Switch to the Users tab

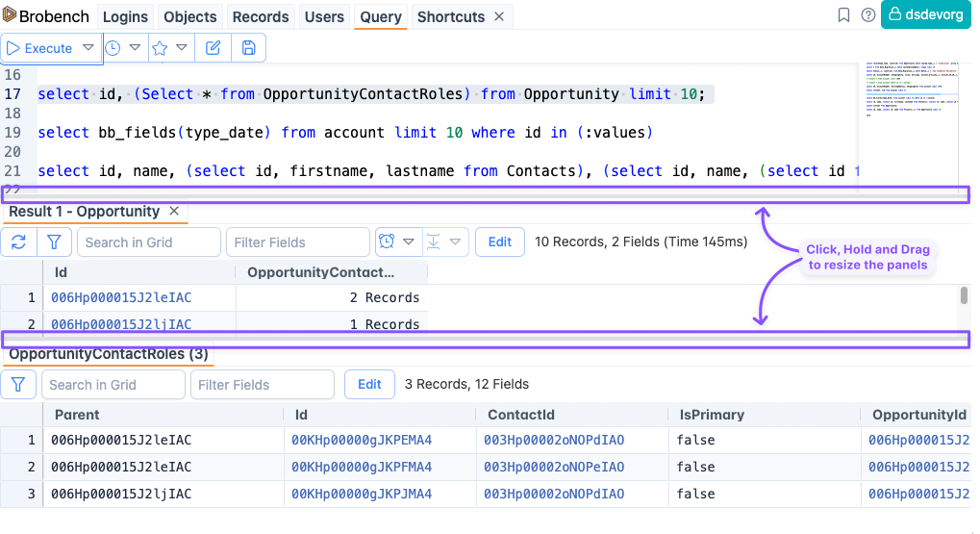tap(324, 17)
